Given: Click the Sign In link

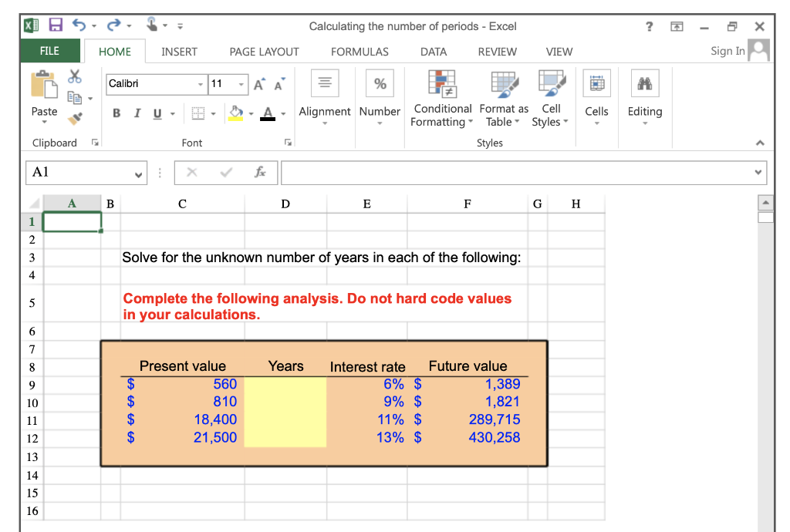Looking at the screenshot, I should (x=728, y=50).
